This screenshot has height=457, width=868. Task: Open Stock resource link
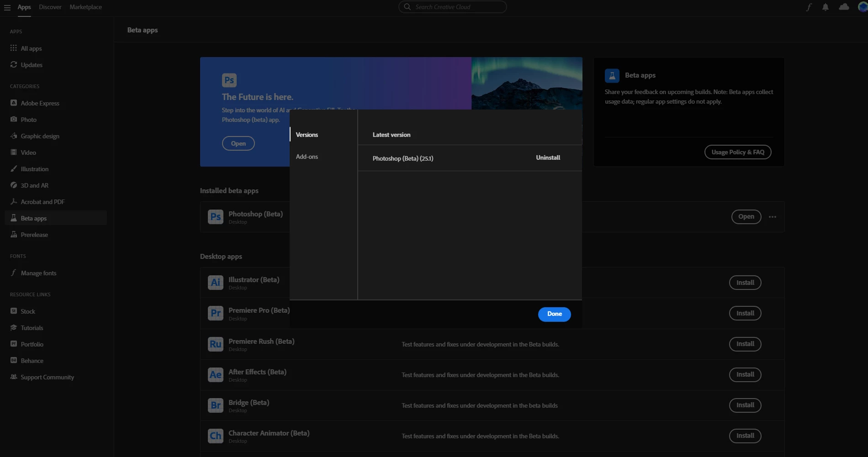pos(56,311)
